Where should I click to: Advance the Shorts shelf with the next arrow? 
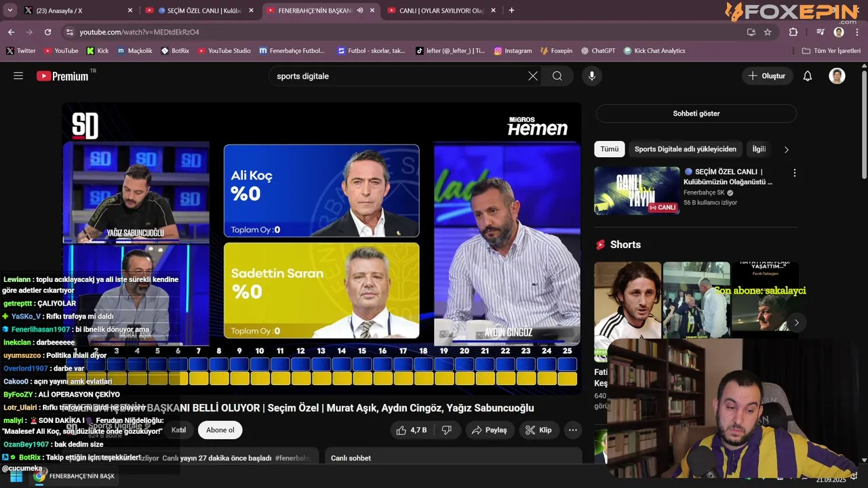click(x=796, y=323)
